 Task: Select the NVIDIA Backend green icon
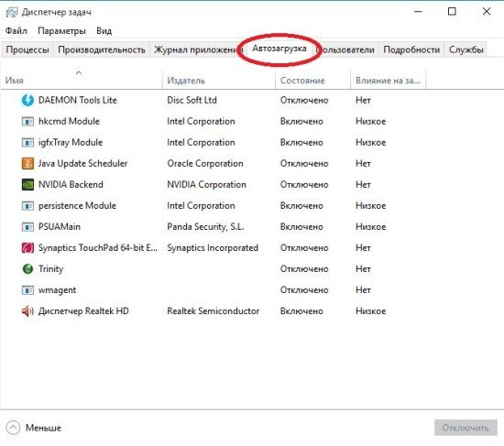[x=27, y=185]
